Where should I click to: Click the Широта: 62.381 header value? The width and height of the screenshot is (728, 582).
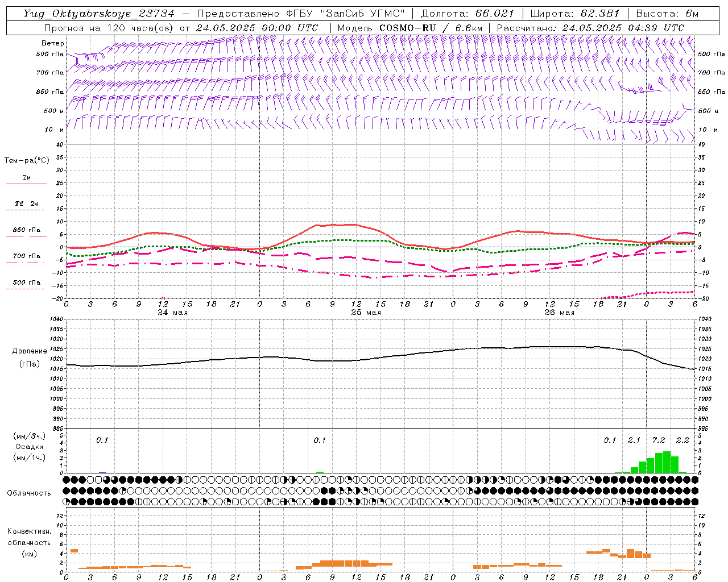pyautogui.click(x=575, y=14)
